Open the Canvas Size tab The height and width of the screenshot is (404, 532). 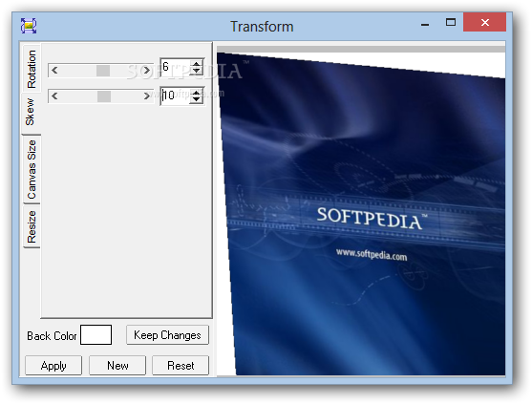(x=32, y=169)
